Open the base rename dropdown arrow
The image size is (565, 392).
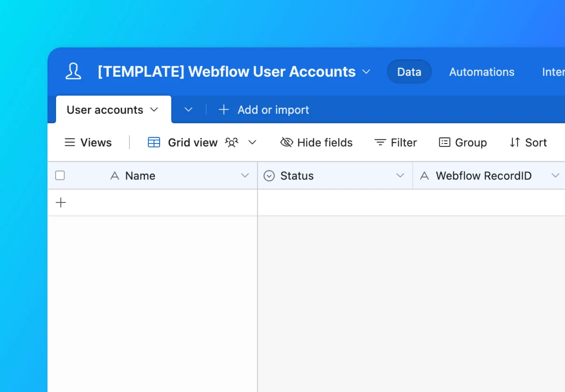tap(367, 72)
